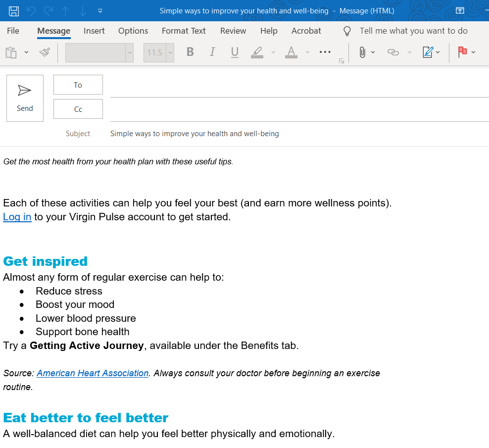Open the font name dropdown
The height and width of the screenshot is (448, 489).
130,52
